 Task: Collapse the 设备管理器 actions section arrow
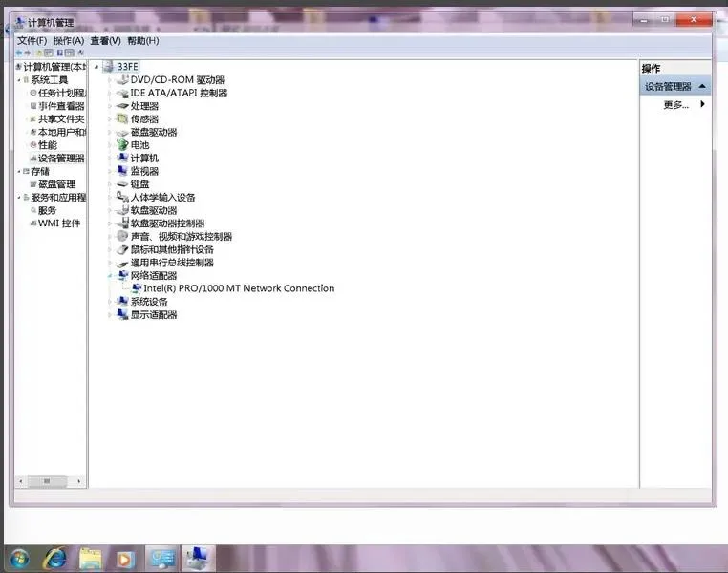pyautogui.click(x=702, y=86)
